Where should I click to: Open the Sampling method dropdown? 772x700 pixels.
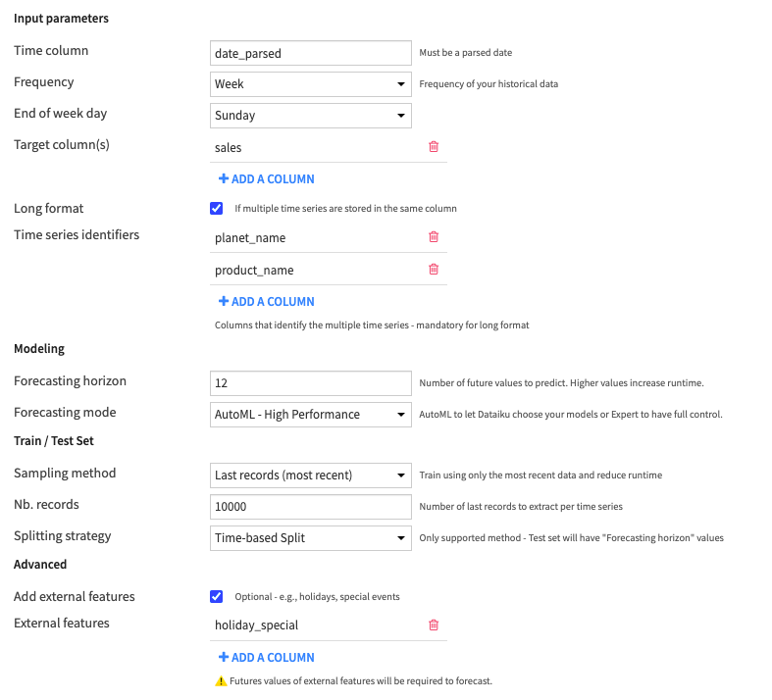click(x=310, y=475)
